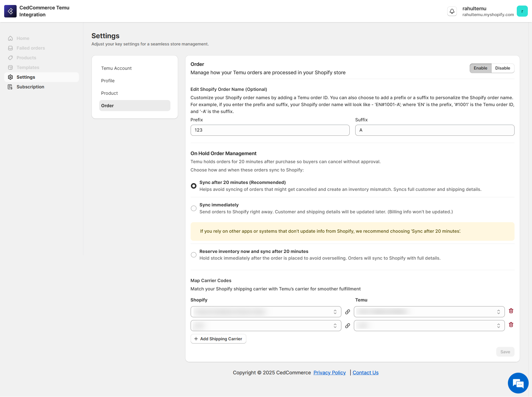Switch to Order settings tab
This screenshot has height=397, width=532.
[x=135, y=106]
